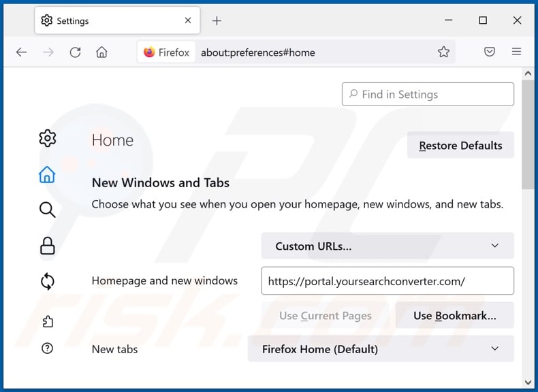Close the Firefox window
This screenshot has width=538, height=392.
click(x=517, y=20)
